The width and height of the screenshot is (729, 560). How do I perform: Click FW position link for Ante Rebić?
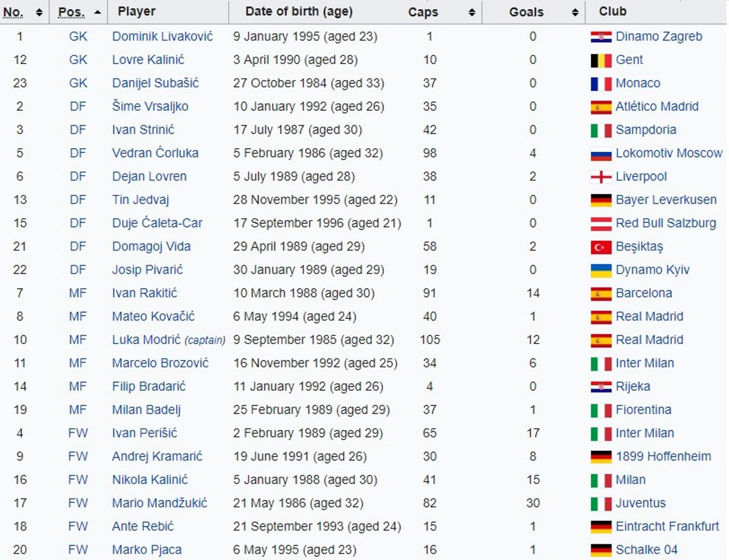pyautogui.click(x=78, y=527)
